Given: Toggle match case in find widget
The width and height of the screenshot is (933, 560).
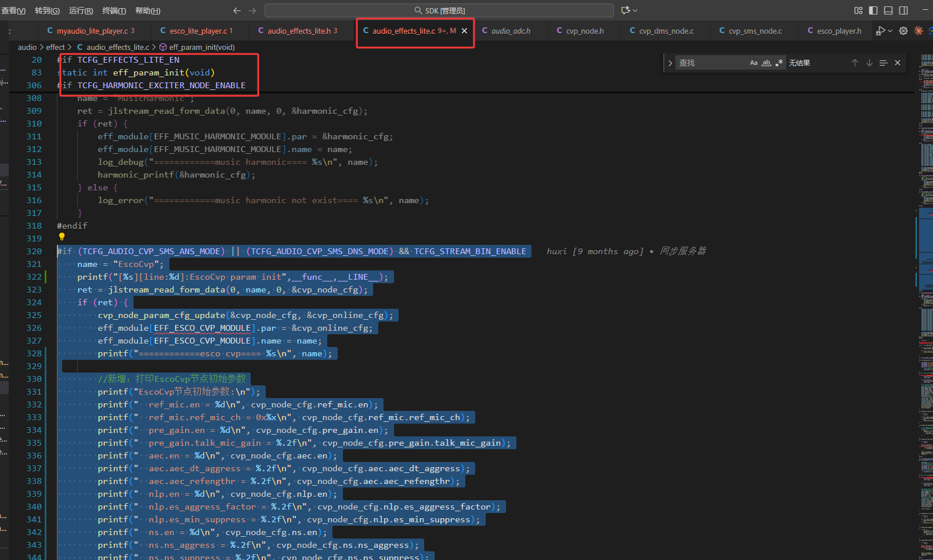Looking at the screenshot, I should (754, 63).
